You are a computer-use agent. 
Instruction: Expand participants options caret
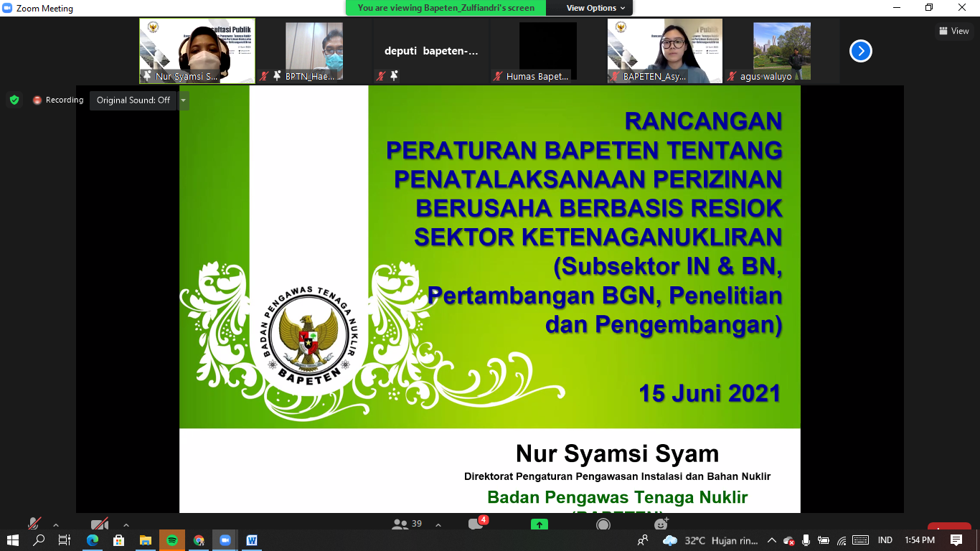438,524
